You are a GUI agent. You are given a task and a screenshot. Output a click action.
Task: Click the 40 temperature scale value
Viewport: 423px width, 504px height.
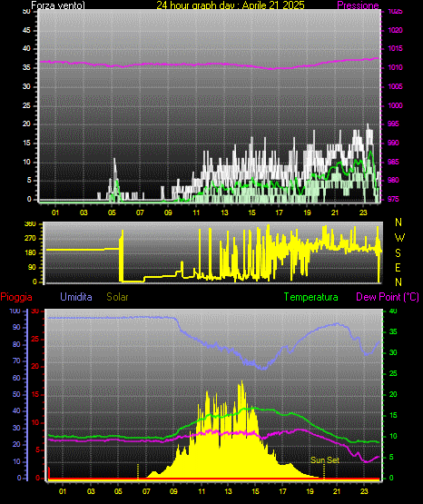tap(393, 311)
